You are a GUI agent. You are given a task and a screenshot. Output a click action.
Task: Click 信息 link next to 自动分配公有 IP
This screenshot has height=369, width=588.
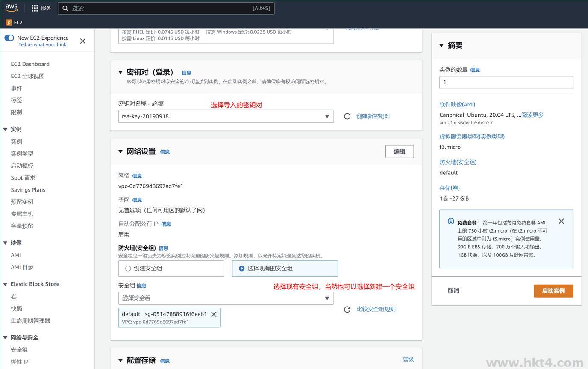pos(166,224)
